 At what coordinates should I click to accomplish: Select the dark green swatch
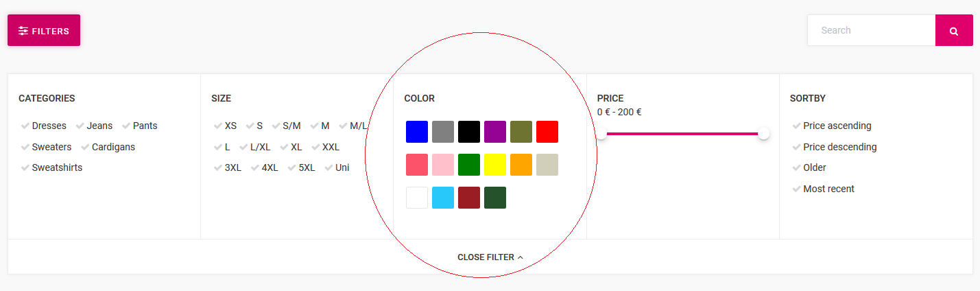click(x=495, y=198)
